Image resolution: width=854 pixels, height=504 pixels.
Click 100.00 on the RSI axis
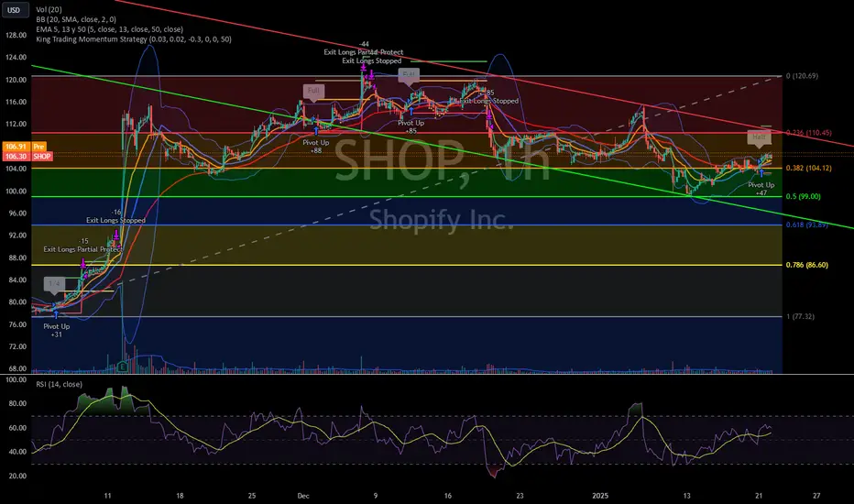pos(16,379)
